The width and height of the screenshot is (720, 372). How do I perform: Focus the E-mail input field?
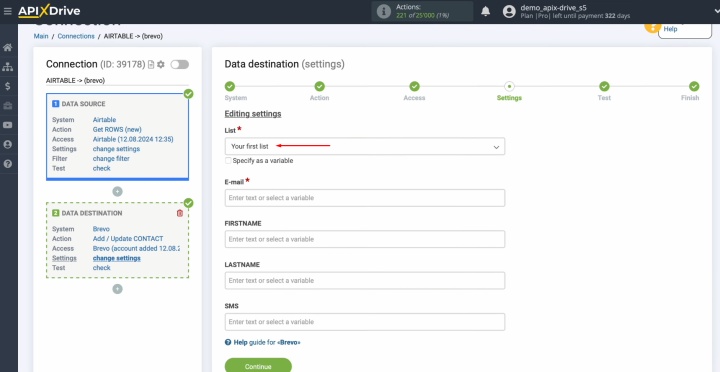click(x=365, y=198)
